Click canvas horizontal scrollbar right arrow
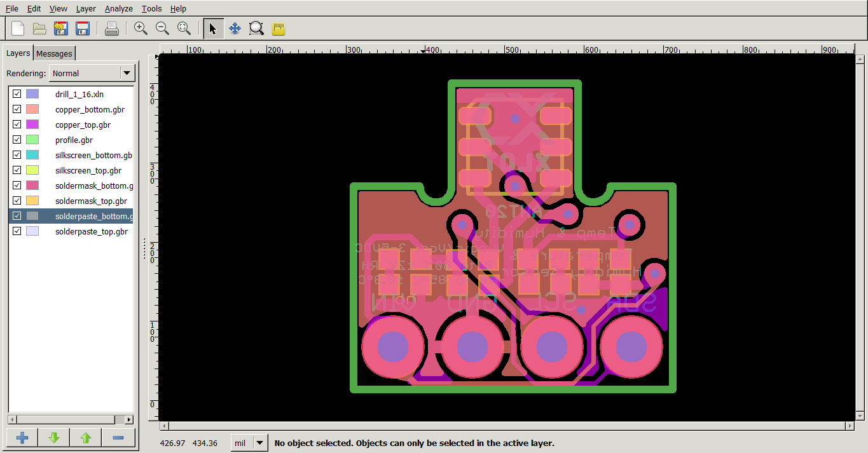The width and height of the screenshot is (868, 453). 849,426
